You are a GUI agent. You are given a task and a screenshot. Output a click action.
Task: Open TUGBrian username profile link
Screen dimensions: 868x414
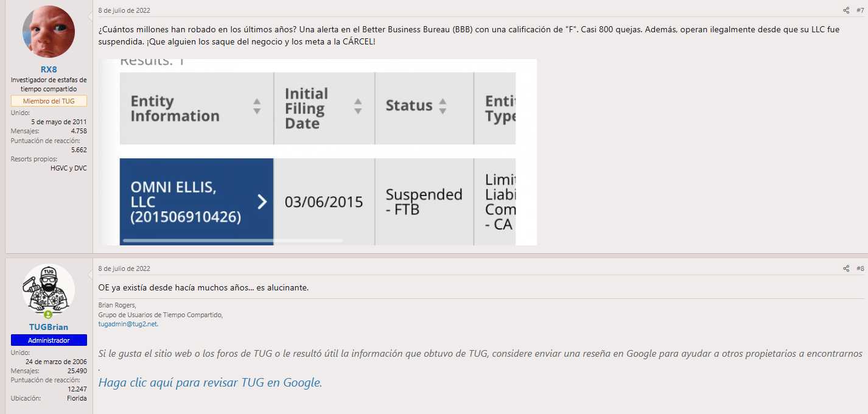coord(49,327)
